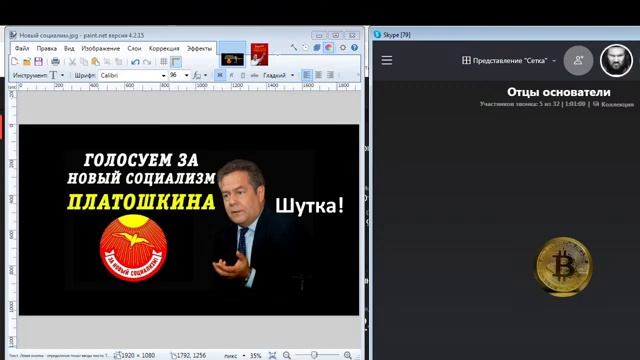
Task: Toggle bold text formatting
Action: (220, 75)
